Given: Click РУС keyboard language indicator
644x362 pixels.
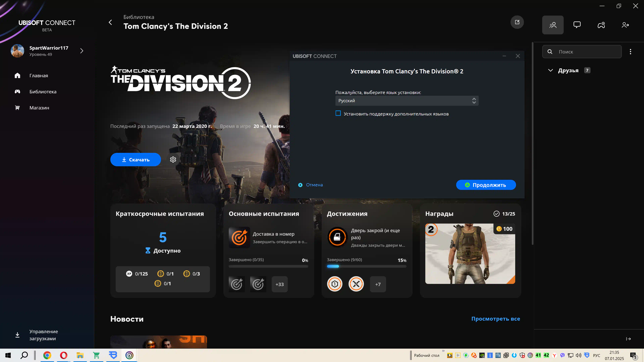Looking at the screenshot, I should click(x=597, y=355).
